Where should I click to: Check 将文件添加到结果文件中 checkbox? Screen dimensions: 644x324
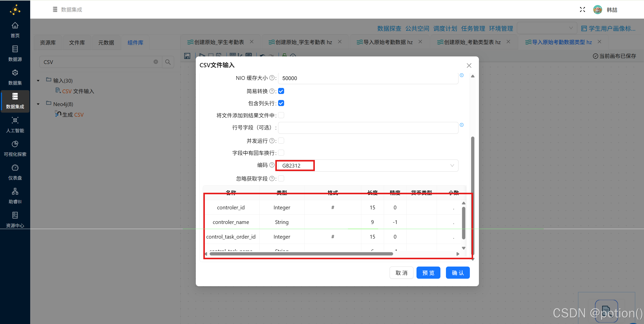pos(281,115)
